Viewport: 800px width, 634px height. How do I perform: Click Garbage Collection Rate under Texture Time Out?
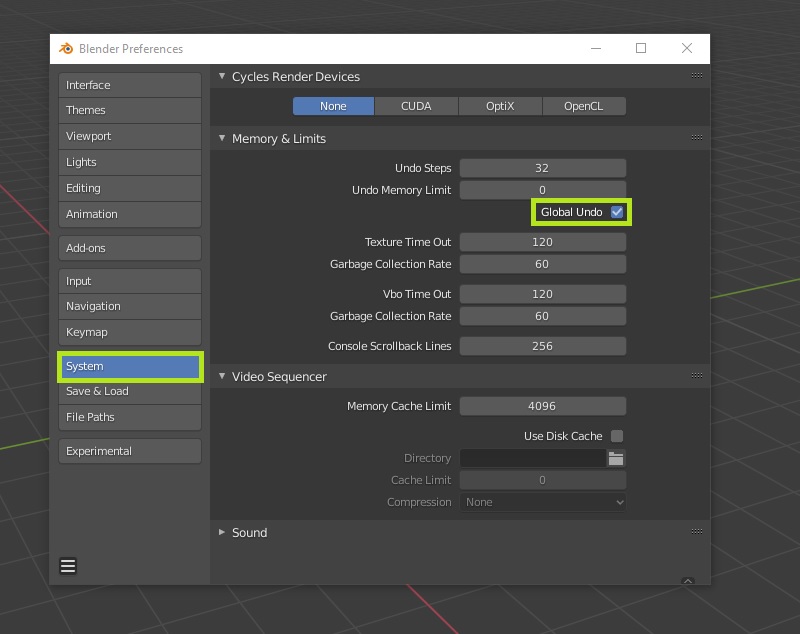click(x=543, y=264)
